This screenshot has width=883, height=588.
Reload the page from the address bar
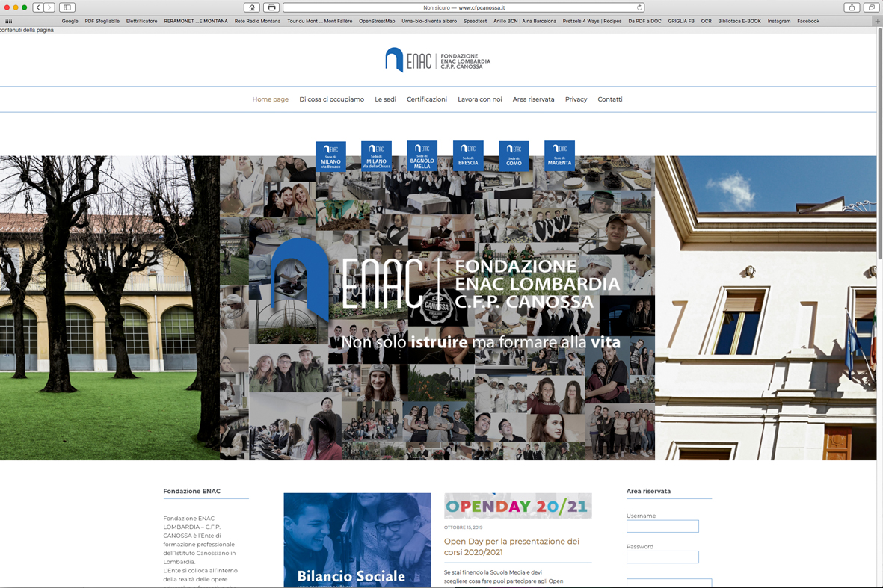pos(639,7)
